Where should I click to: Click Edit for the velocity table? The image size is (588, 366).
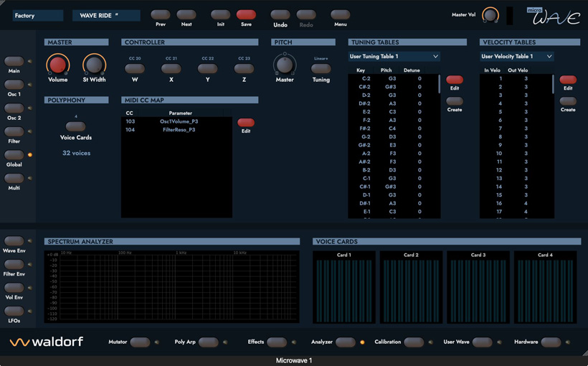tap(568, 80)
